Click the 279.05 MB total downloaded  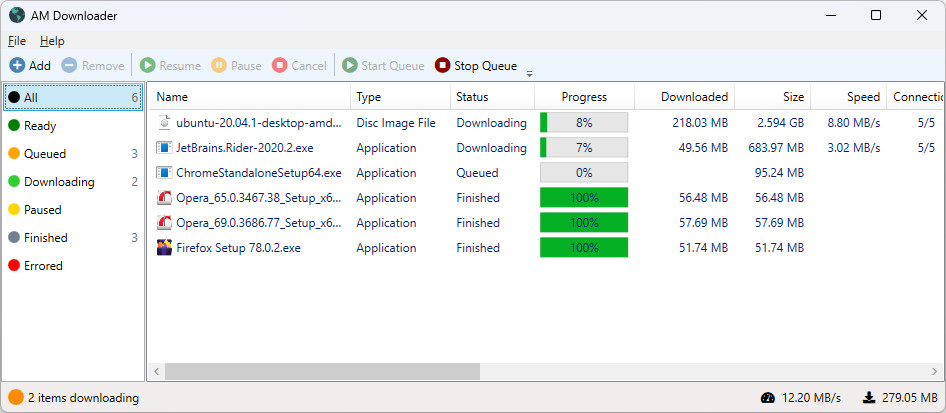(910, 398)
